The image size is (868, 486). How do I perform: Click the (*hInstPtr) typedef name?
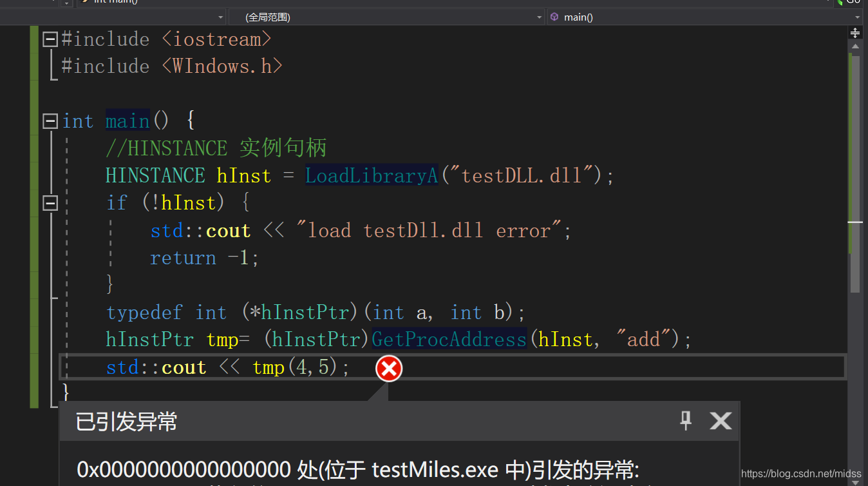click(299, 313)
